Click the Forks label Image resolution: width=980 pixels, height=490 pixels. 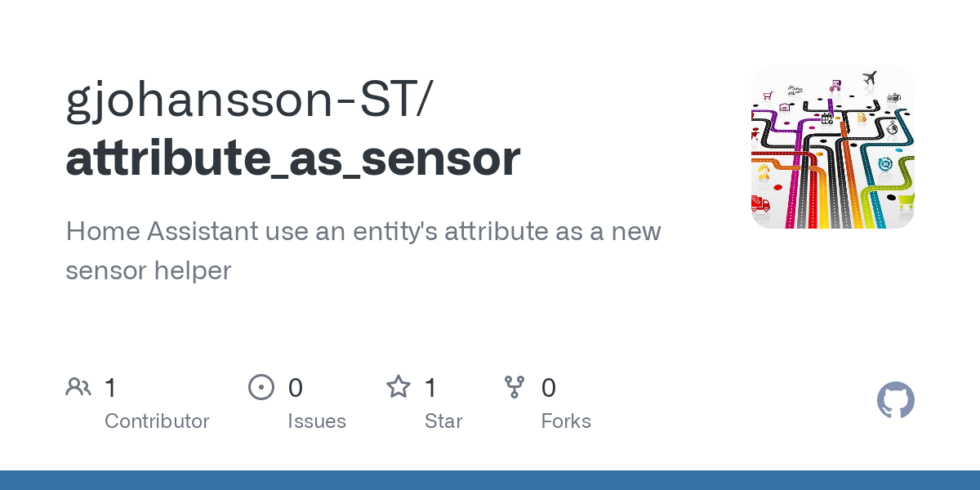point(566,421)
